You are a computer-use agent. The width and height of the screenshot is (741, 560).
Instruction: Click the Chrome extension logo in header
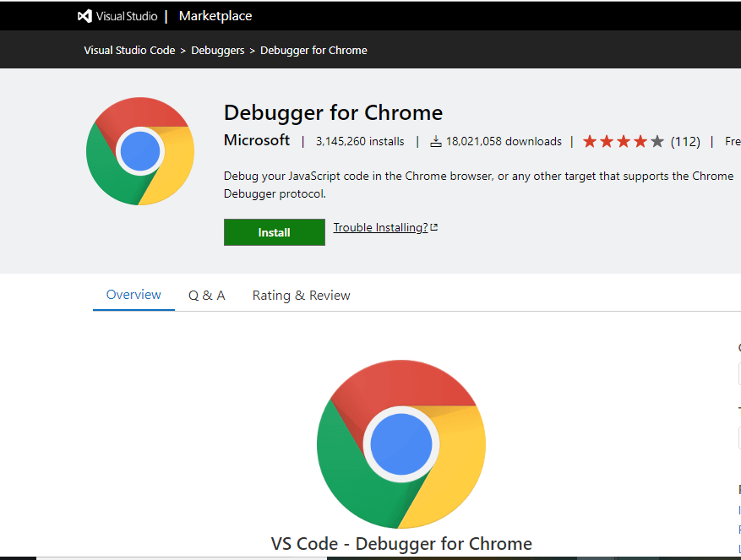click(x=140, y=151)
